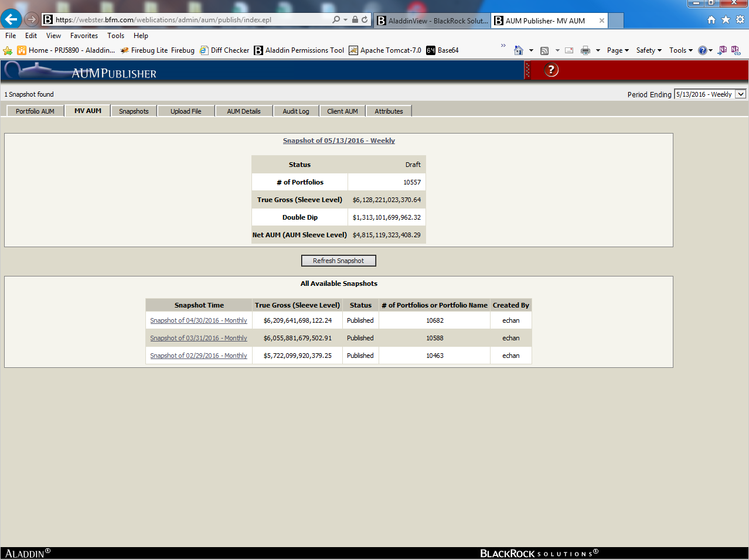Click the portfolio count 10682 cell
The image size is (749, 560).
435,320
